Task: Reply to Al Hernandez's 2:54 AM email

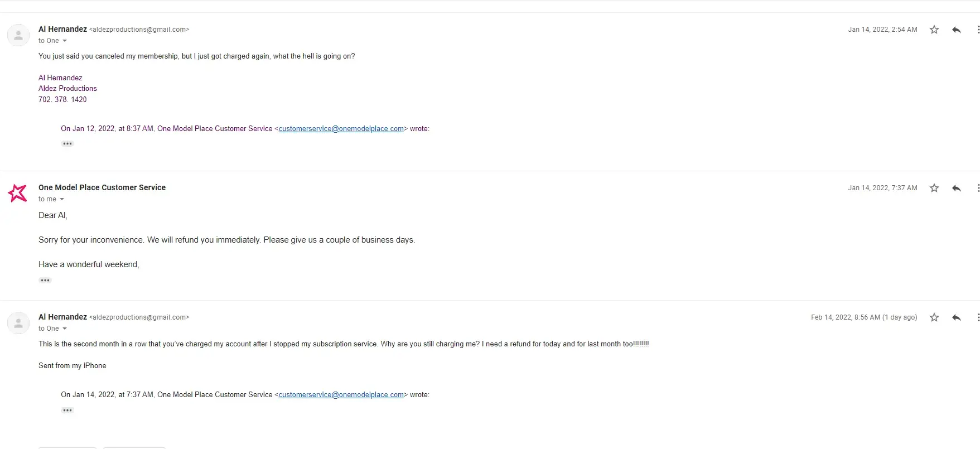Action: (x=957, y=30)
